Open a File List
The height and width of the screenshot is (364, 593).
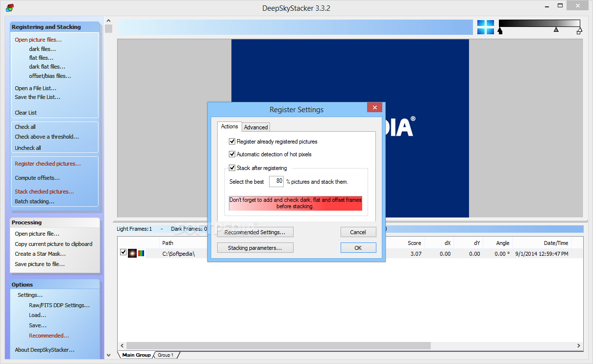[x=35, y=88]
